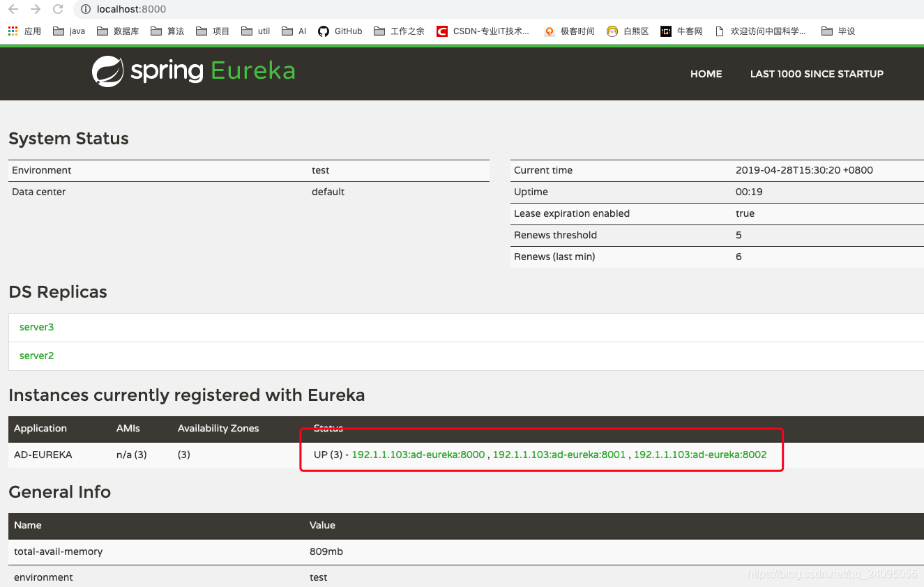Go to HOME in Eureka navbar

pos(706,74)
